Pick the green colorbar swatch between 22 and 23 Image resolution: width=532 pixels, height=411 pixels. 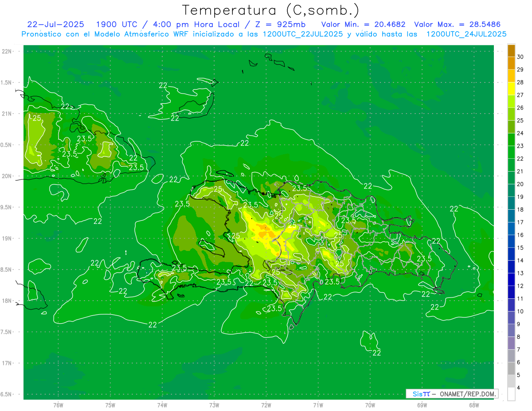pyautogui.click(x=511, y=152)
